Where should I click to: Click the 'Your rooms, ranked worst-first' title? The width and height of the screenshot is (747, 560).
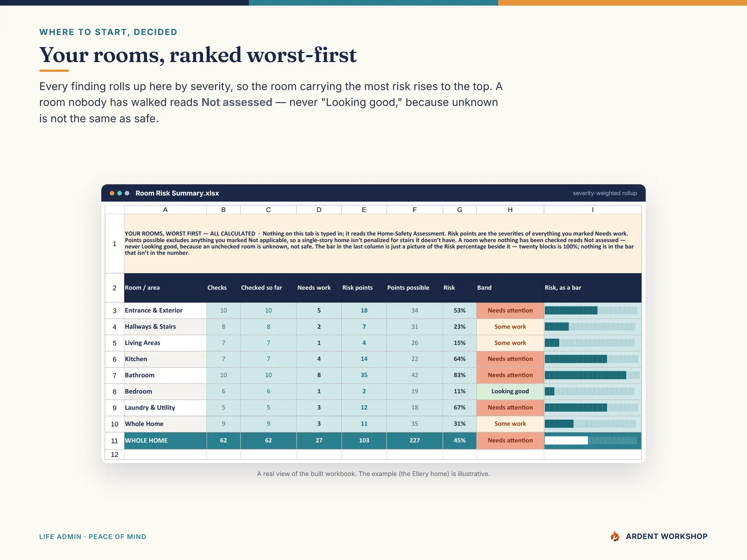(x=198, y=55)
